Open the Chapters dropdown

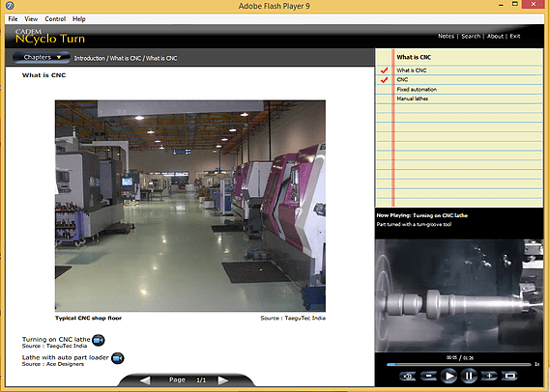pyautogui.click(x=42, y=57)
